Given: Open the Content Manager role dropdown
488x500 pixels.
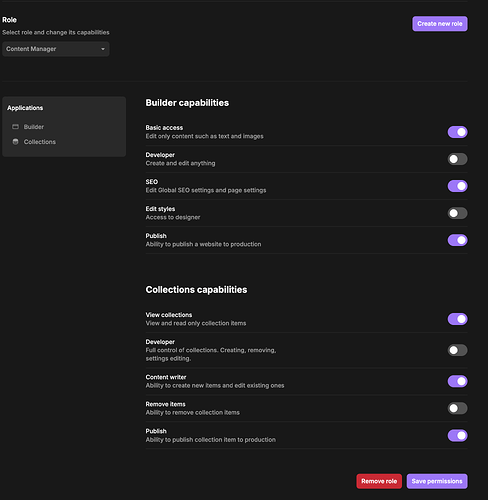Looking at the screenshot, I should [56, 49].
